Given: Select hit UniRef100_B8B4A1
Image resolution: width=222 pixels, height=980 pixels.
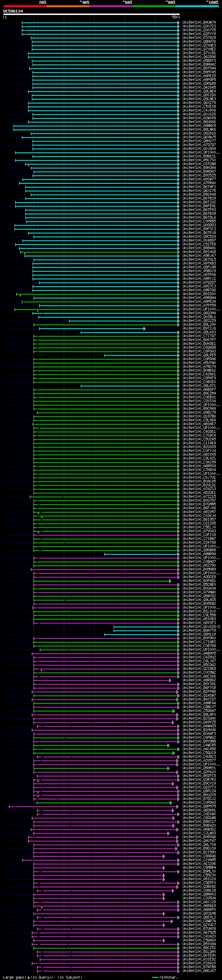Looking at the screenshot, I should 199,248.
